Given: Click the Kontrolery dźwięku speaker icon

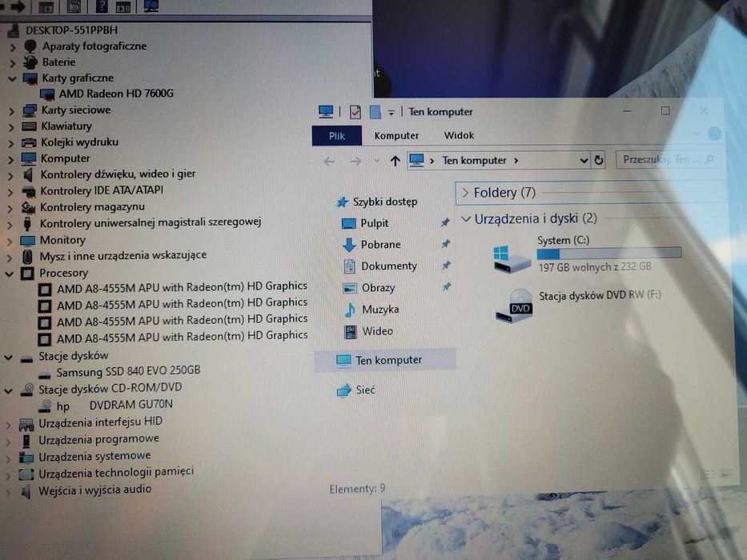Looking at the screenshot, I should pos(28,174).
